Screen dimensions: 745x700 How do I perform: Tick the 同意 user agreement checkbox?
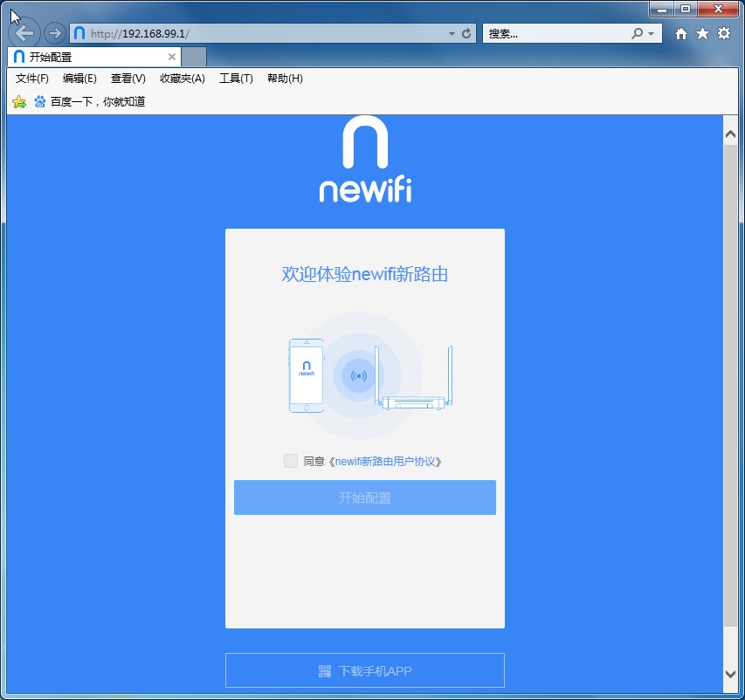(x=291, y=461)
